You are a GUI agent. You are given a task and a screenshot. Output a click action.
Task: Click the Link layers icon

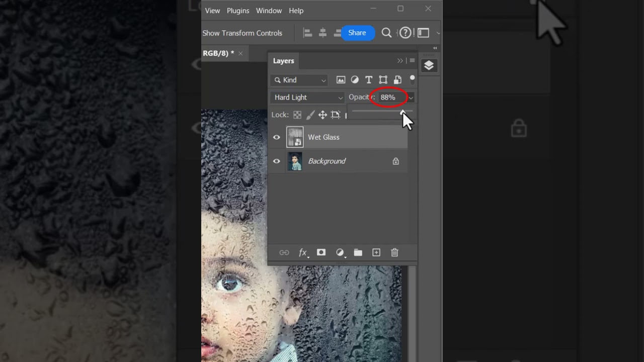[x=284, y=252]
